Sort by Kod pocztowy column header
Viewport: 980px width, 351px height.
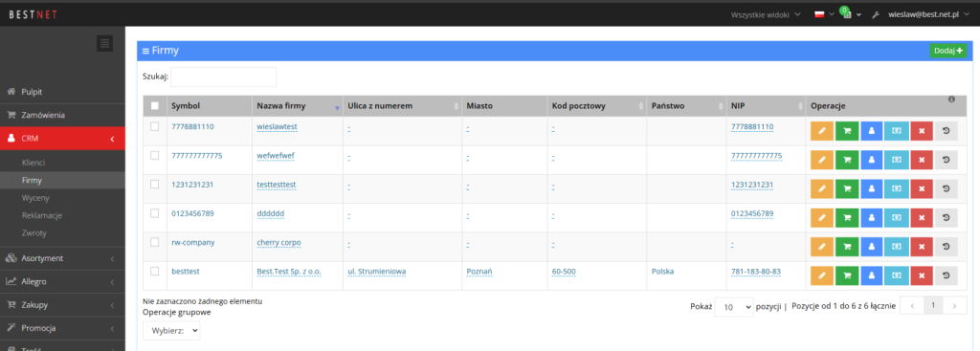click(x=596, y=106)
